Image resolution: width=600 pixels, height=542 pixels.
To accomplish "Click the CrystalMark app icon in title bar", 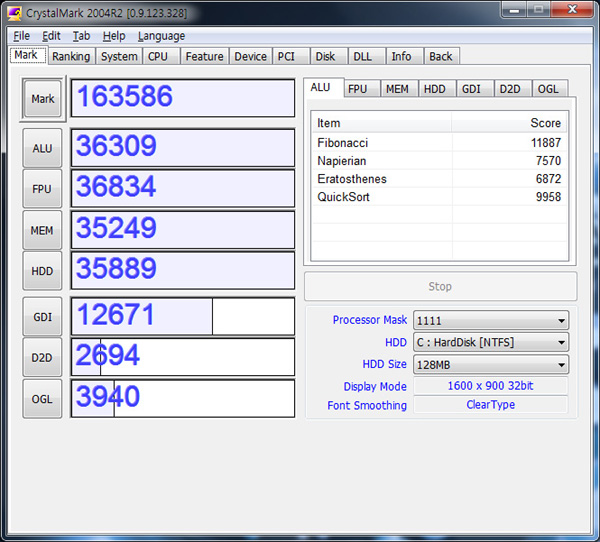I will (x=15, y=13).
